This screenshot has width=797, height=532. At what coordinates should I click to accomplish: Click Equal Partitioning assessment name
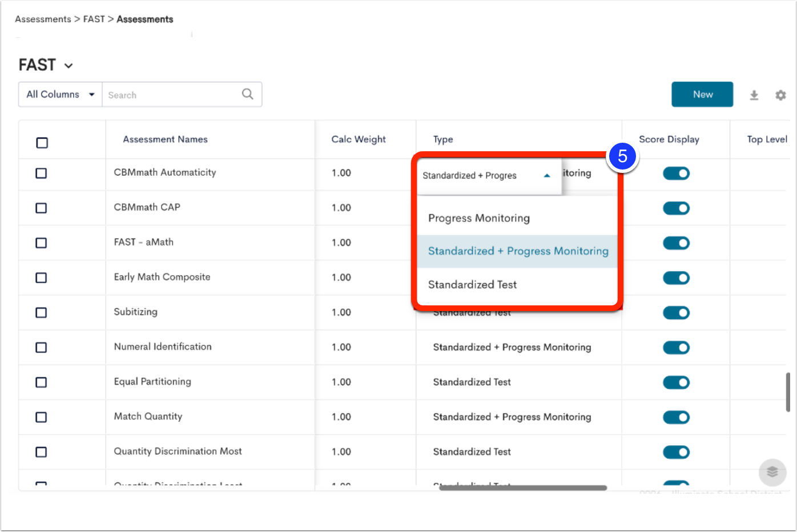coord(152,381)
